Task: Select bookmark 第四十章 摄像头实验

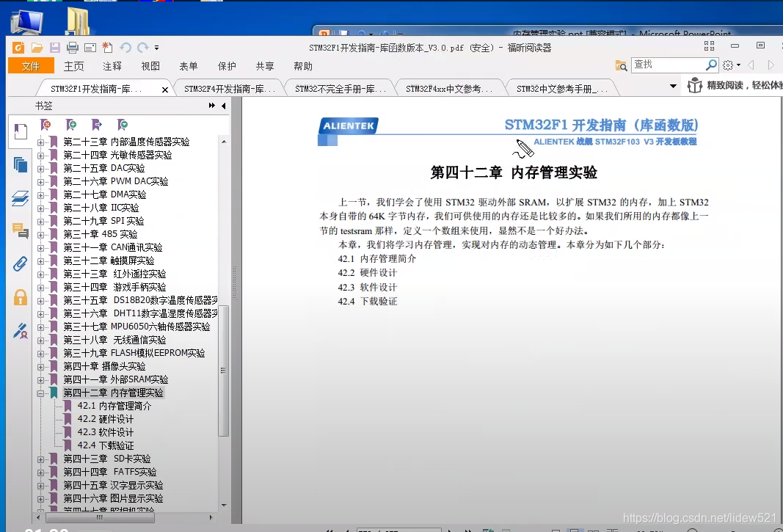Action: click(104, 366)
